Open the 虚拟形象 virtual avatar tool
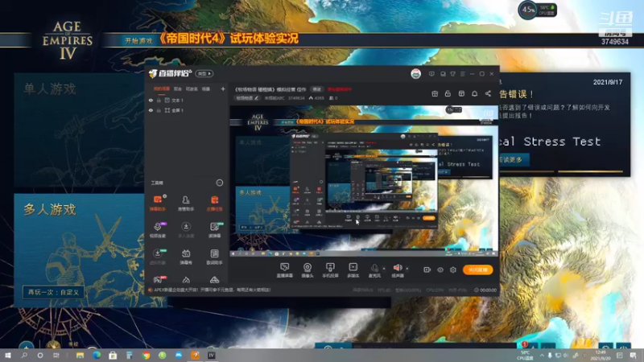Viewport: 644px width, 362px height. [x=157, y=257]
